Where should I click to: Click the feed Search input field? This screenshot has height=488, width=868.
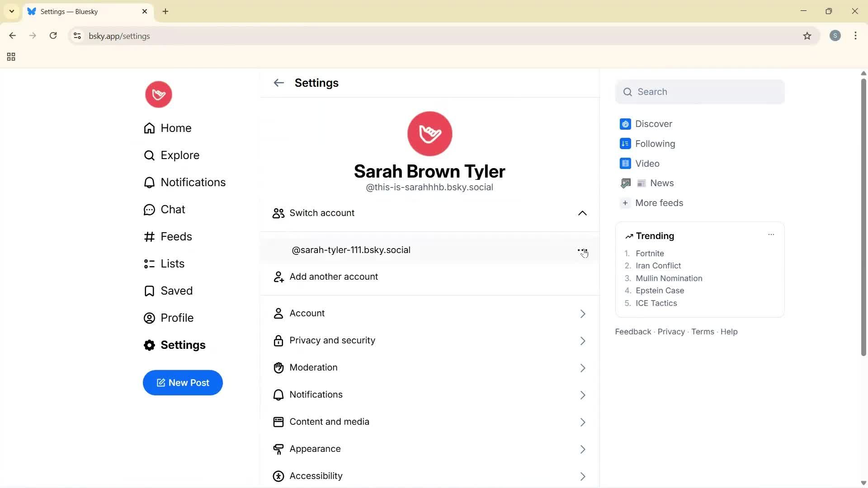pos(699,91)
